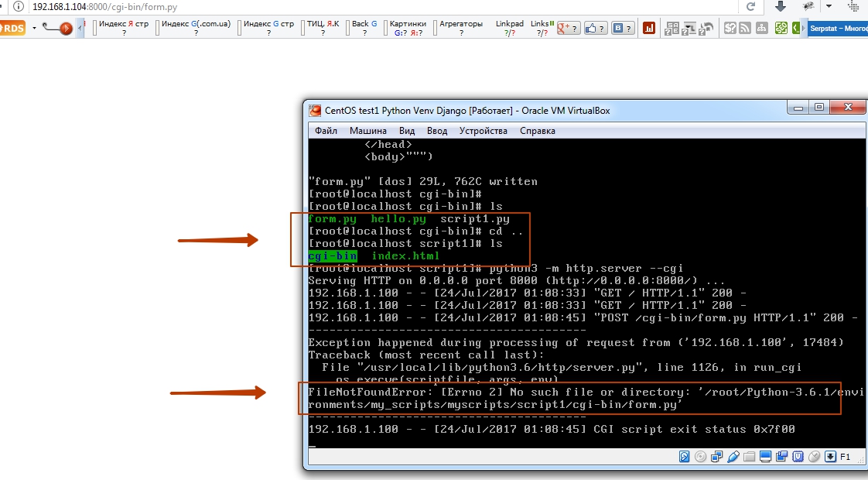Click the Facebook like counter button
Viewport: 868px width, 480px height.
tap(595, 28)
